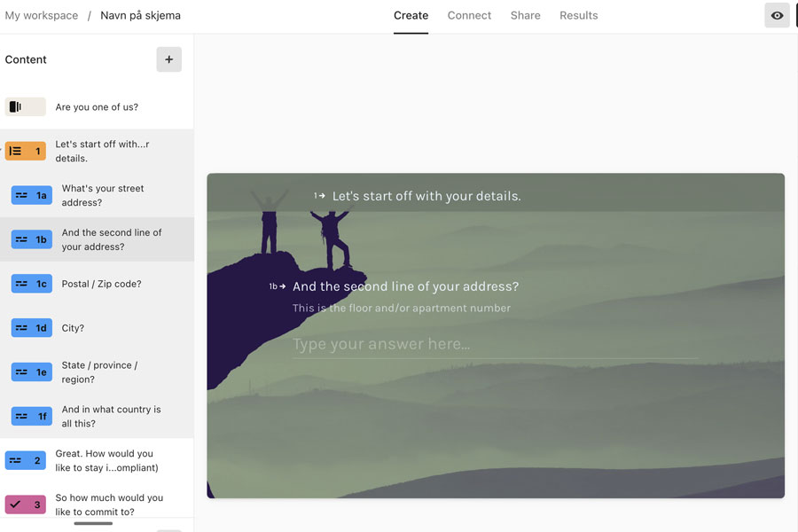This screenshot has width=798, height=532.
Task: Click the form name 'Navn på skjema'
Action: (140, 16)
